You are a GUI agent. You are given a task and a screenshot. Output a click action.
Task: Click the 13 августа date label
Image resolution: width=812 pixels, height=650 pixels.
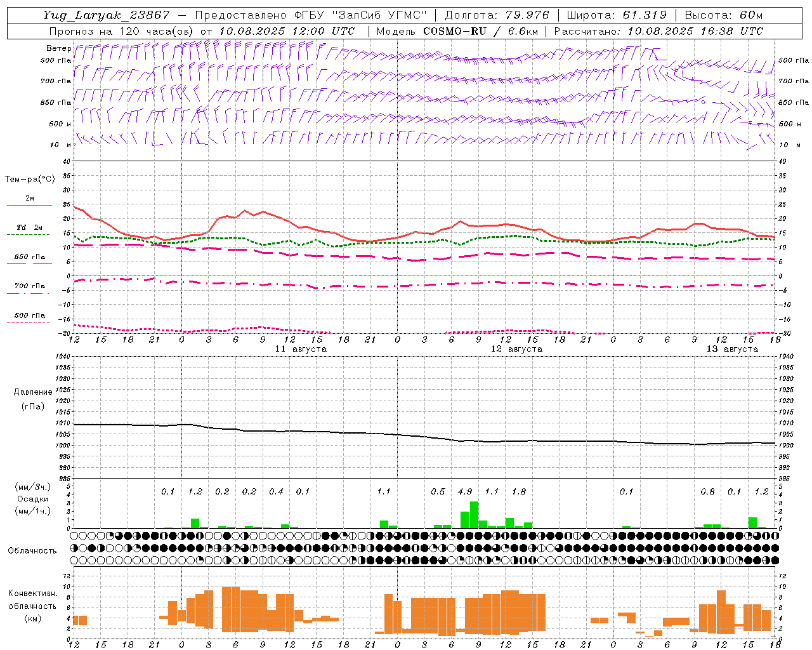[732, 349]
